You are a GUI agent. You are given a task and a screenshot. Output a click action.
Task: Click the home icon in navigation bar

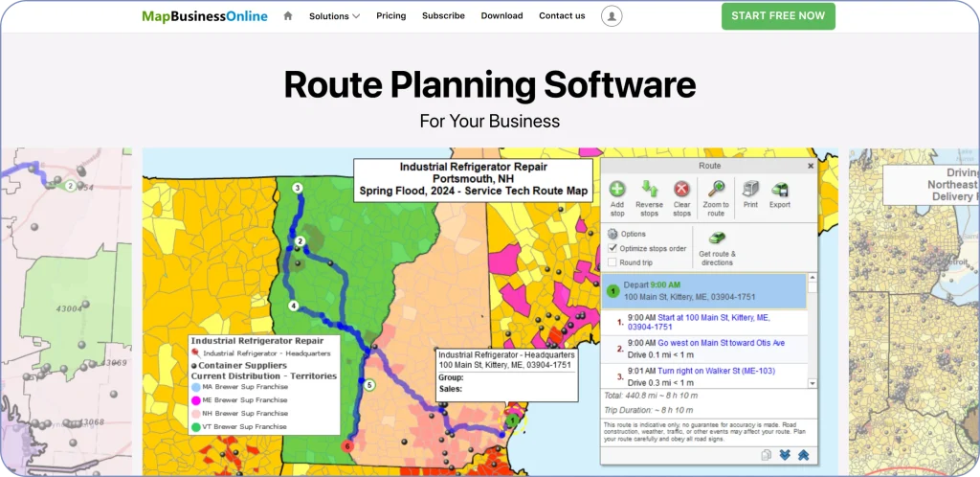[x=287, y=15]
